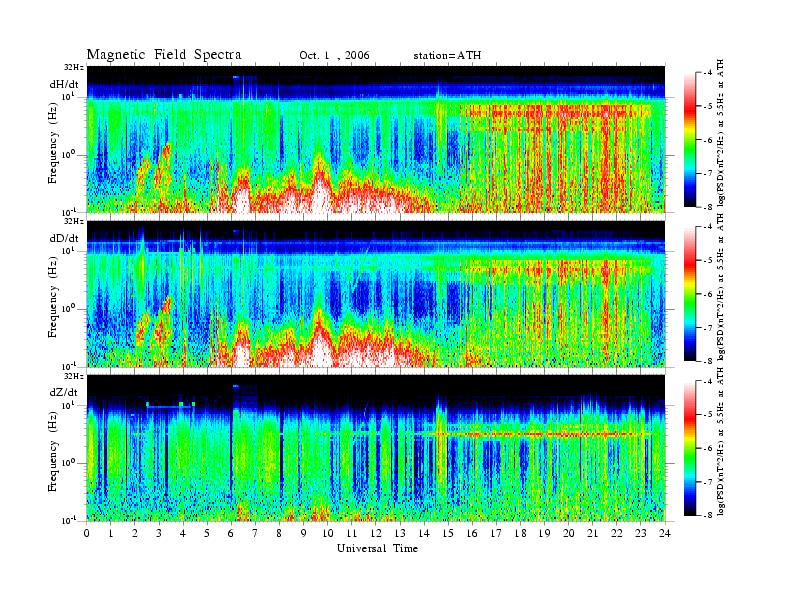
Task: Click hour 24 on Universal Time axis
Action: point(665,533)
